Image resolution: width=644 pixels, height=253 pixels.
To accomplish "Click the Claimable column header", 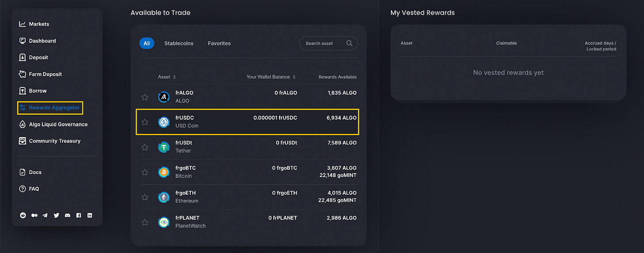I will [x=506, y=43].
